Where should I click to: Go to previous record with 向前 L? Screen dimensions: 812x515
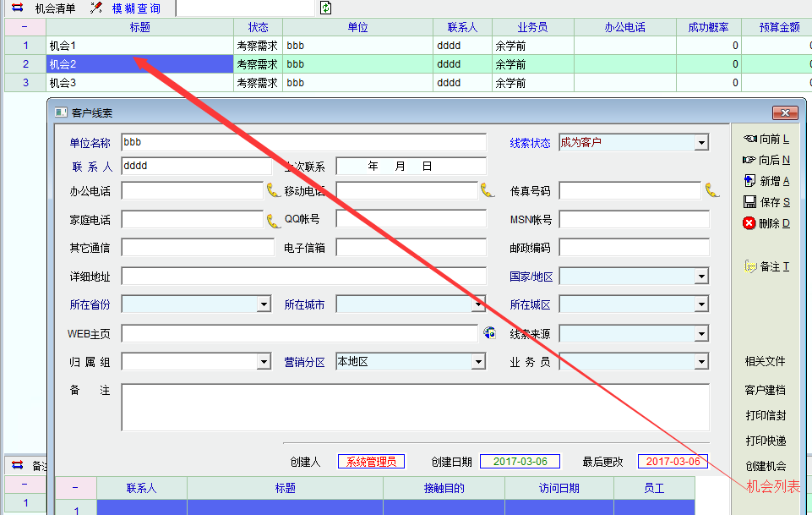pos(766,139)
